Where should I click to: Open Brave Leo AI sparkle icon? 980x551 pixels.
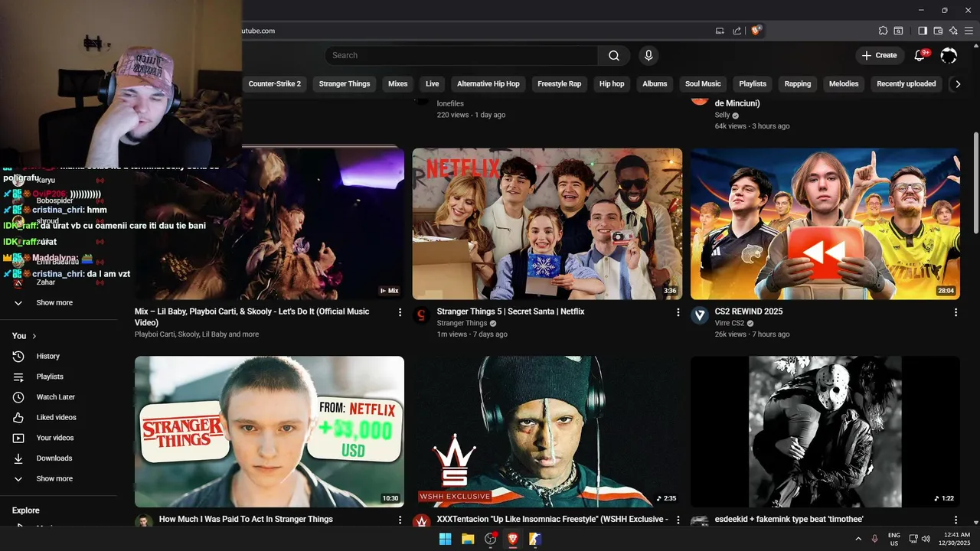[953, 31]
